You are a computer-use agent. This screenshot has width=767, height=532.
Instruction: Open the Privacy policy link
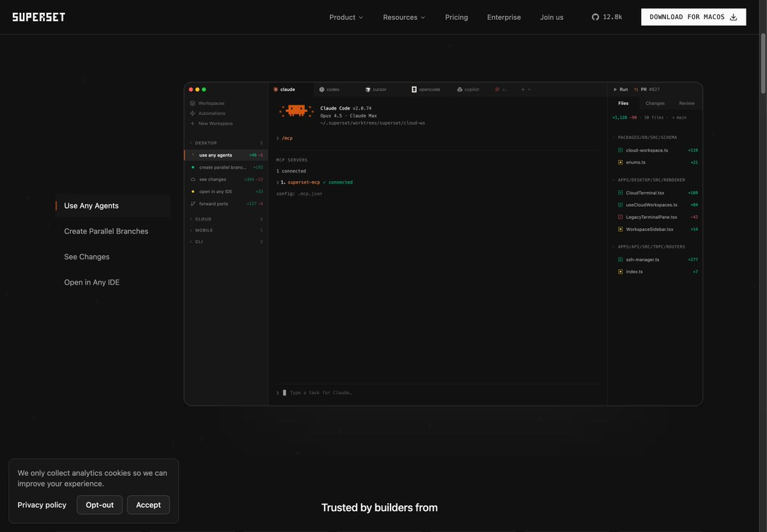[x=42, y=505]
